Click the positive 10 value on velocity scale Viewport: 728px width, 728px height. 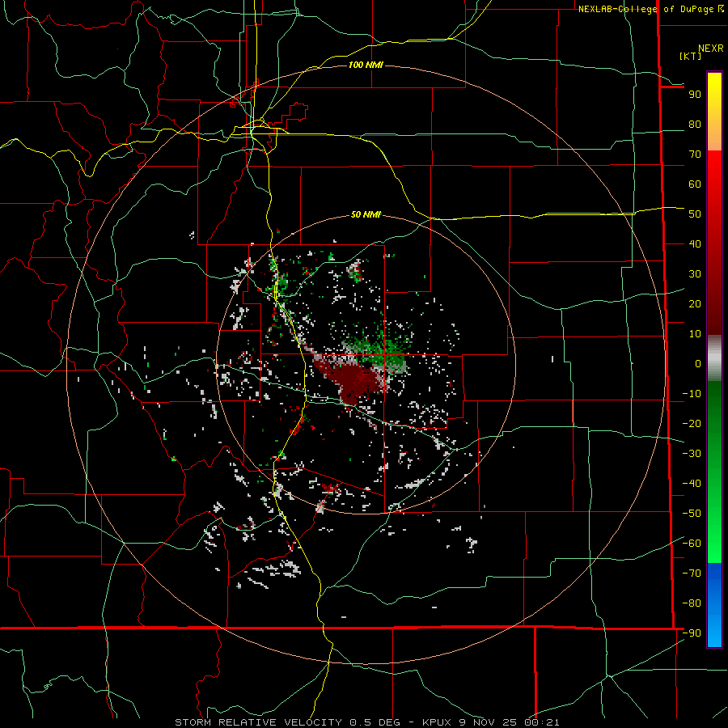[695, 334]
